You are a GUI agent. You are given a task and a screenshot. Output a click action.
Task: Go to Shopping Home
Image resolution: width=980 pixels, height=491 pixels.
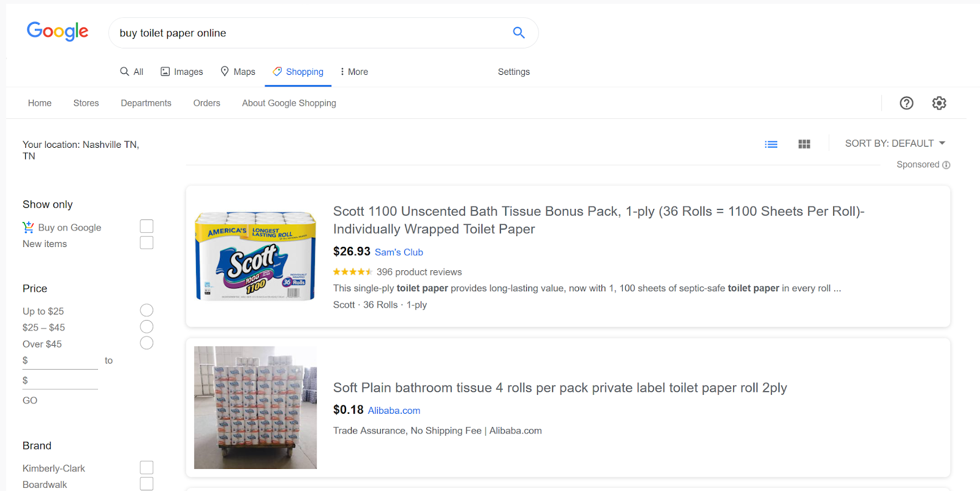coord(40,103)
